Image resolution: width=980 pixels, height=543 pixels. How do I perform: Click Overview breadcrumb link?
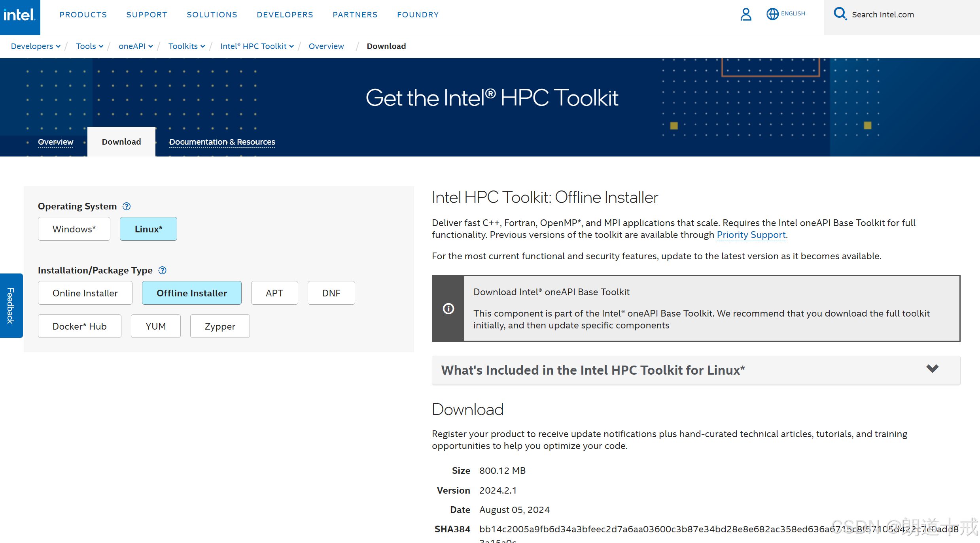click(326, 46)
